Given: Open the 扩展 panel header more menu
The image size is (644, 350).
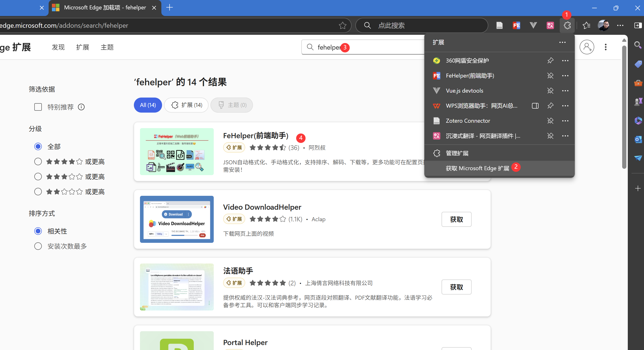Looking at the screenshot, I should click(562, 42).
